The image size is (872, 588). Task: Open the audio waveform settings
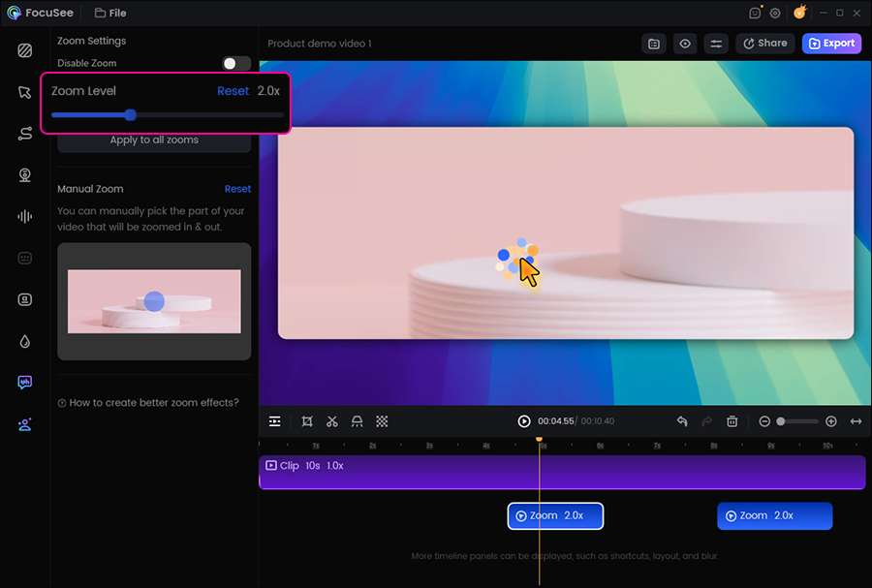[x=25, y=217]
